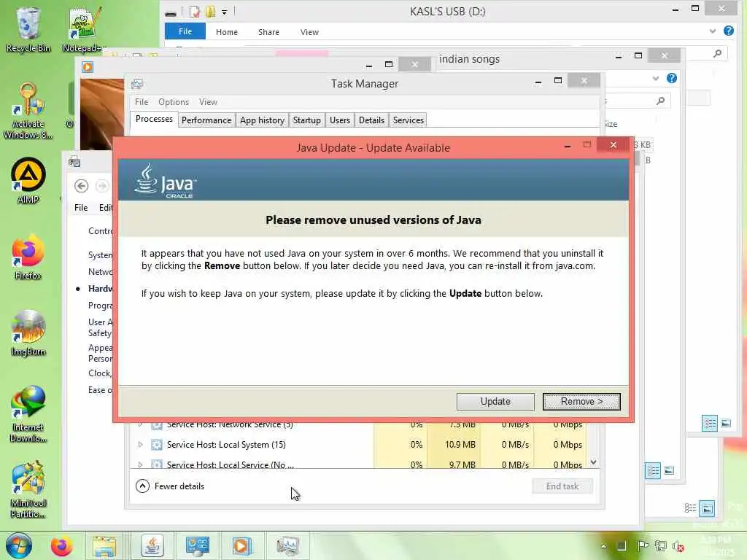Image resolution: width=747 pixels, height=560 pixels.
Task: Open Task Manager View menu
Action: (208, 102)
